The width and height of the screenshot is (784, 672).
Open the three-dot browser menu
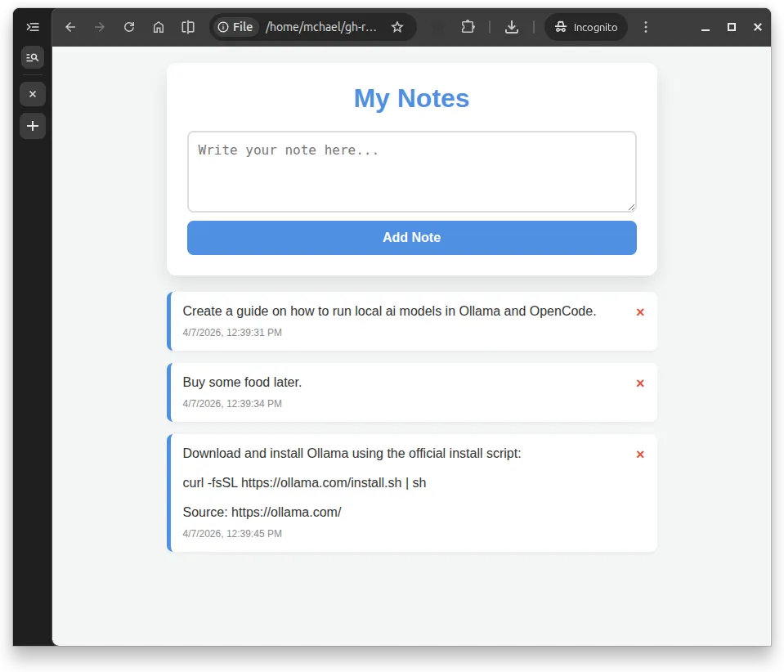click(646, 27)
